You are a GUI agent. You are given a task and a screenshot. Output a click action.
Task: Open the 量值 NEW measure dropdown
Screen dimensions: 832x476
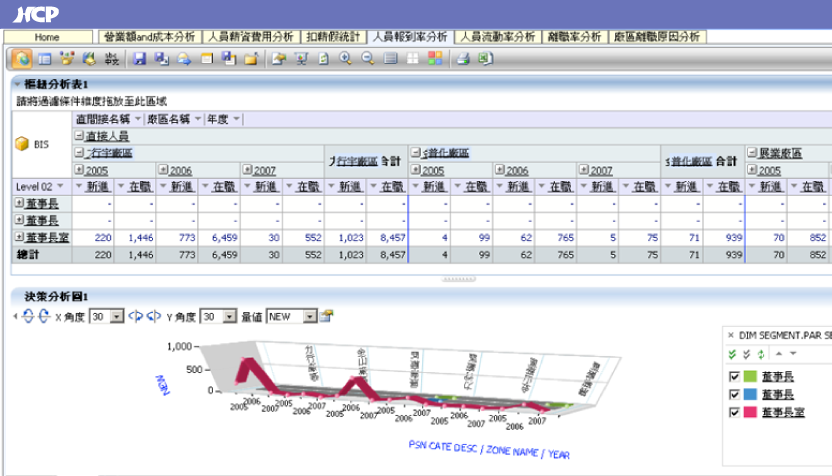(x=310, y=316)
